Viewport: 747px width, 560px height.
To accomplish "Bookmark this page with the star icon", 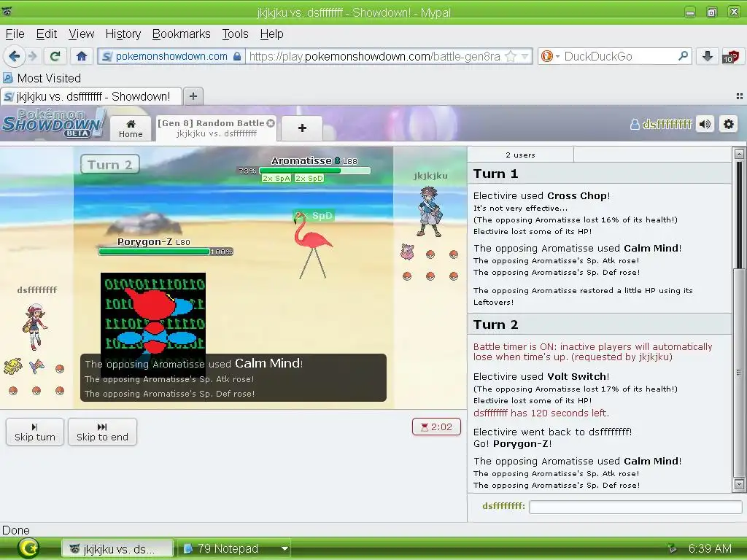I will coord(510,56).
